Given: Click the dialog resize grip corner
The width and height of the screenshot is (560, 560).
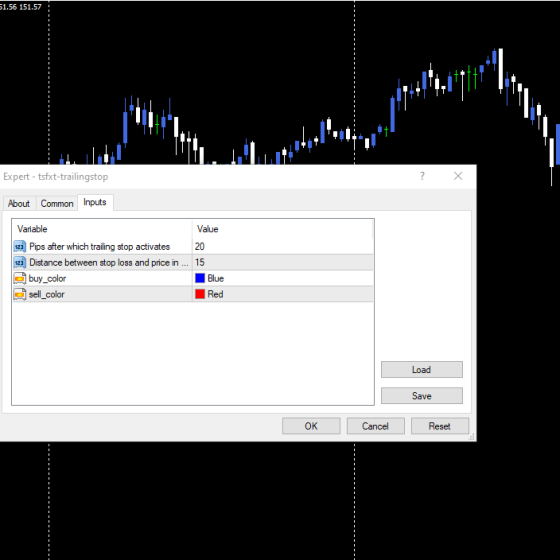Looking at the screenshot, I should click(471, 437).
